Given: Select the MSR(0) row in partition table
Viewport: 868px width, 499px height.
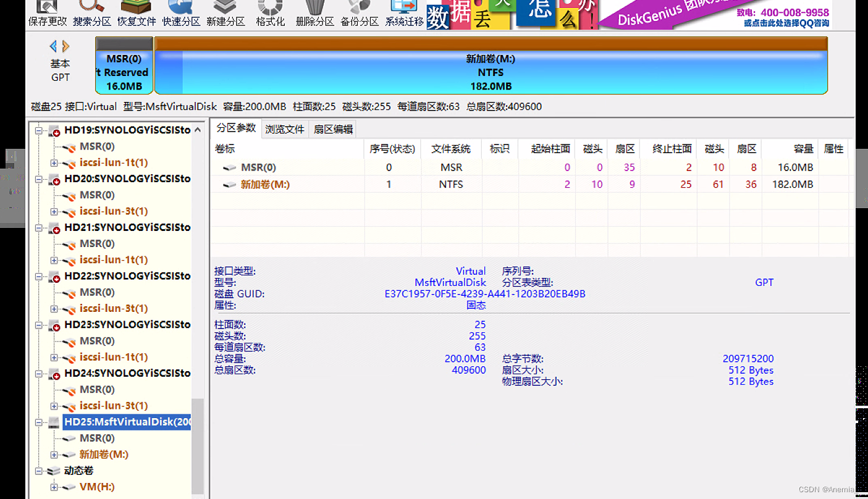Looking at the screenshot, I should (529, 167).
